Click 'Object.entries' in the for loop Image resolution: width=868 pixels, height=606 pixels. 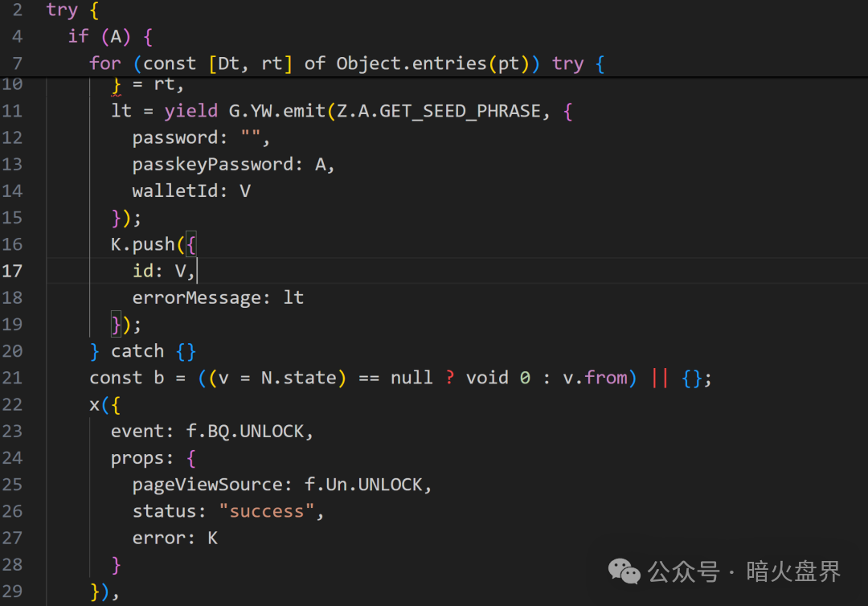point(411,63)
